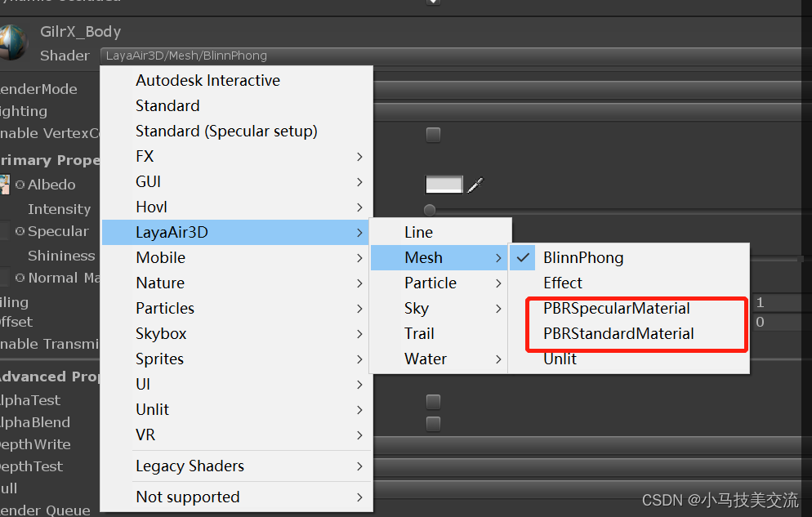Click the Intensity slider handle
This screenshot has width=812, height=517.
pos(430,210)
